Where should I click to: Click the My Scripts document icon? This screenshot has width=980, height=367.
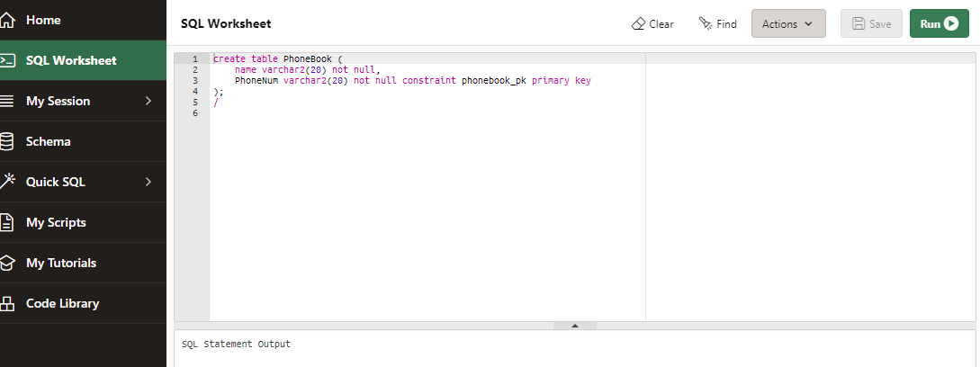tap(6, 222)
